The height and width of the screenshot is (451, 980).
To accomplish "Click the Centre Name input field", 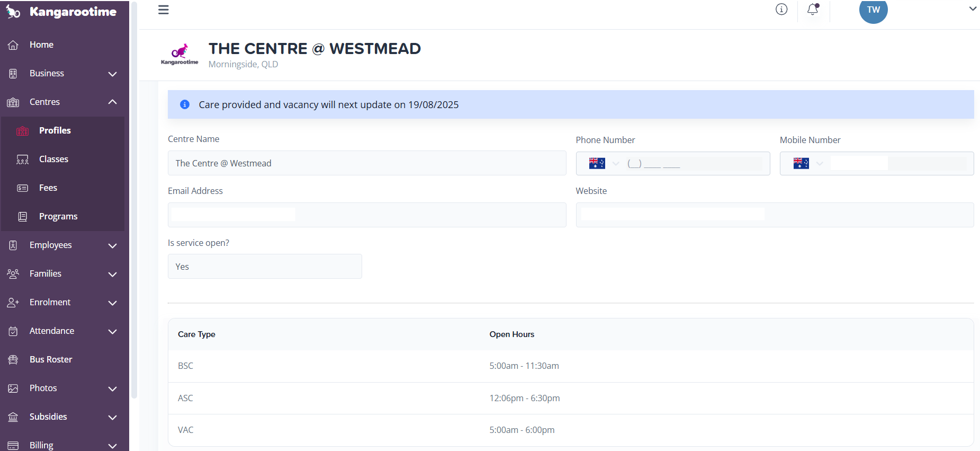I will (x=367, y=163).
